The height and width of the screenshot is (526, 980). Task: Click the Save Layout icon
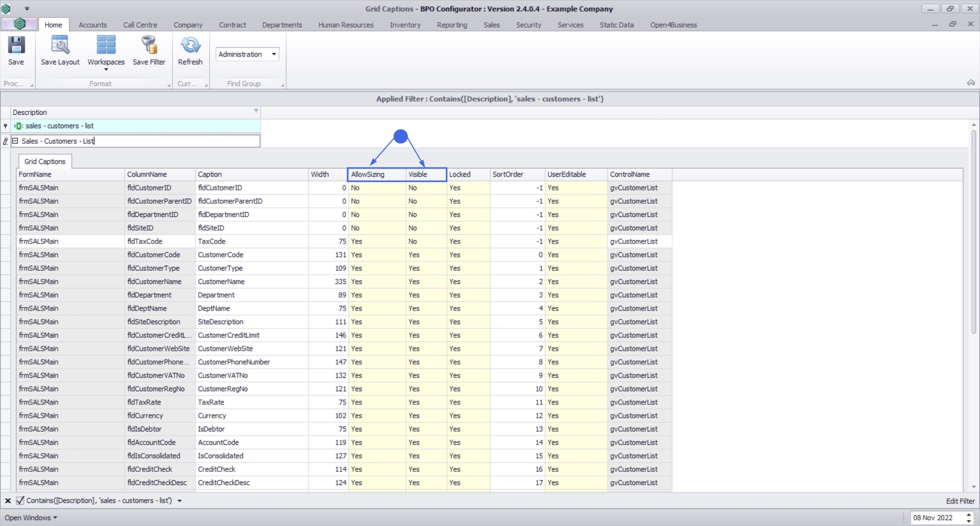60,45
